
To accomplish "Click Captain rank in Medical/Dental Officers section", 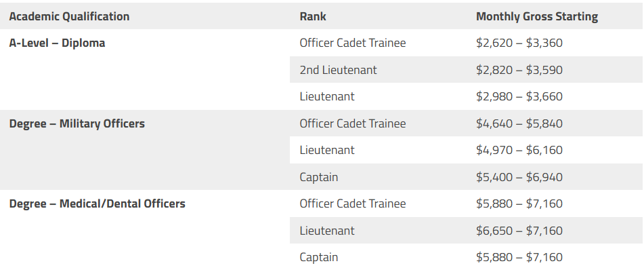I will pos(319,257).
